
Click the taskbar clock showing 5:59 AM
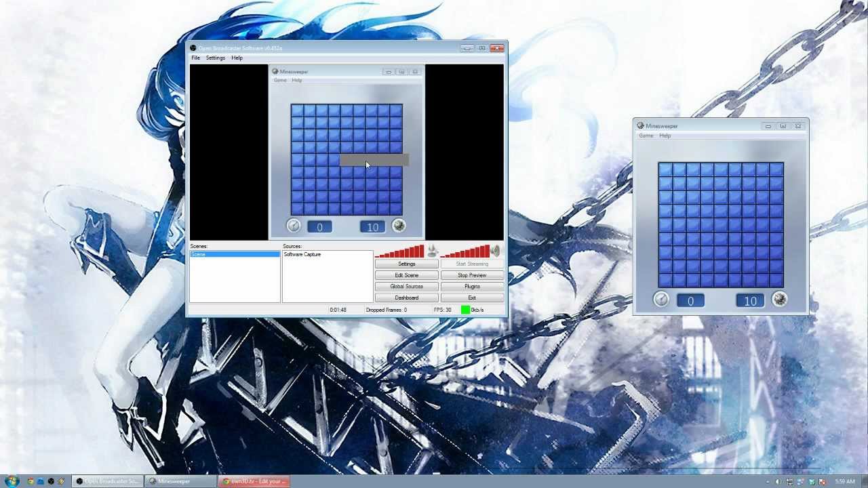pyautogui.click(x=845, y=481)
